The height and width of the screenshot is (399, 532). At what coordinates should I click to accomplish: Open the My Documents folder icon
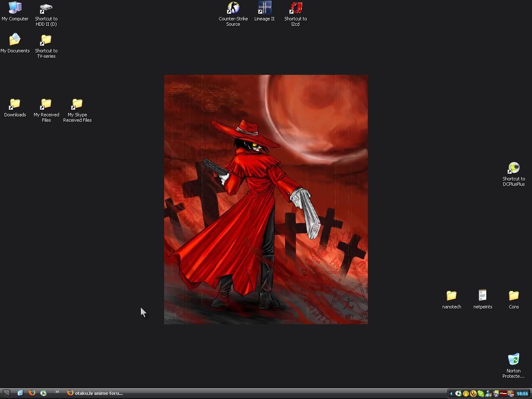(x=15, y=43)
